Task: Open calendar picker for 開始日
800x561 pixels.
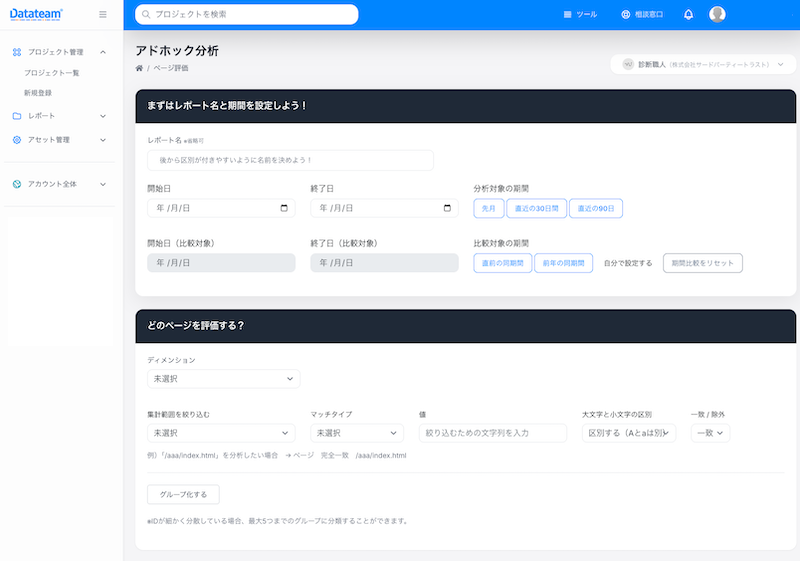Action: [x=284, y=208]
